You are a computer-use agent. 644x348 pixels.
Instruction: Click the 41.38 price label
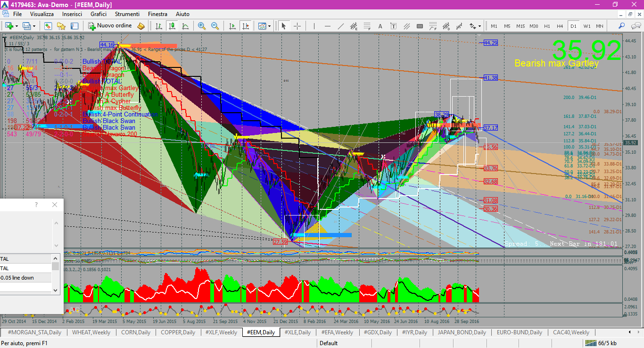coord(490,78)
